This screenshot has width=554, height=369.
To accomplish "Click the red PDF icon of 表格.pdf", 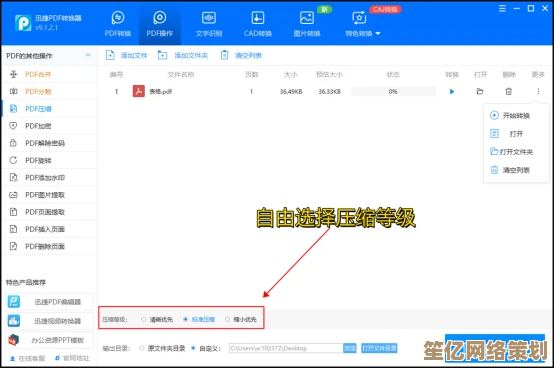I will click(x=138, y=91).
